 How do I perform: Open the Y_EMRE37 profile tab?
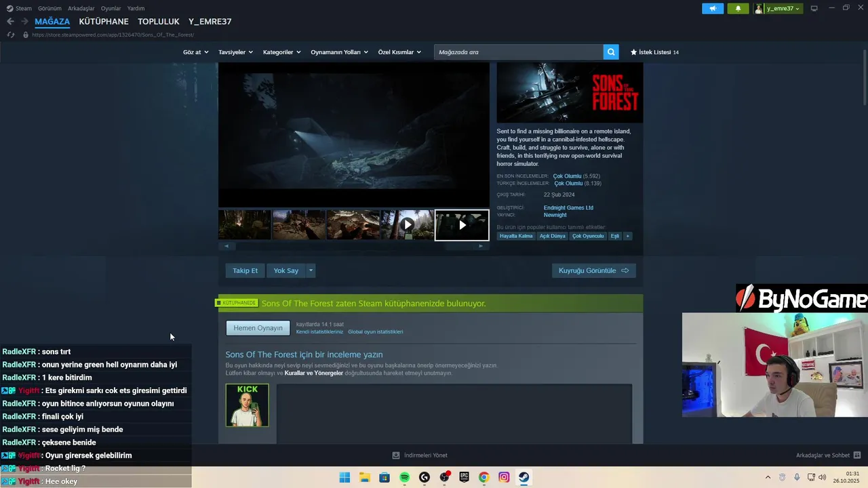pyautogui.click(x=210, y=22)
